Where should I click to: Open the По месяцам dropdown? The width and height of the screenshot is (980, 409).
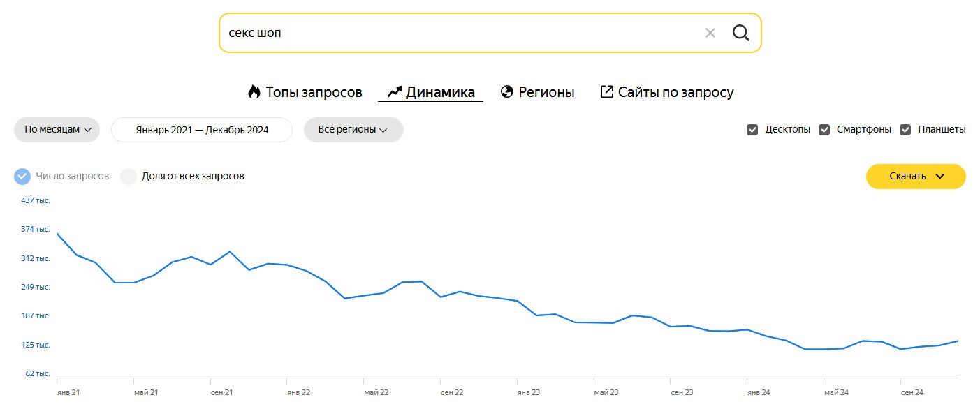[57, 130]
